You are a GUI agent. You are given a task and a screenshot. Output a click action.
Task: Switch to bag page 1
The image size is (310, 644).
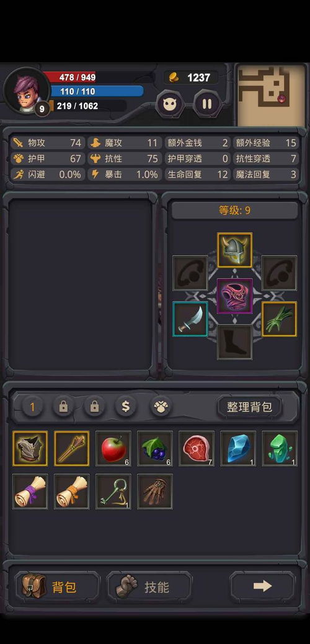(32, 407)
